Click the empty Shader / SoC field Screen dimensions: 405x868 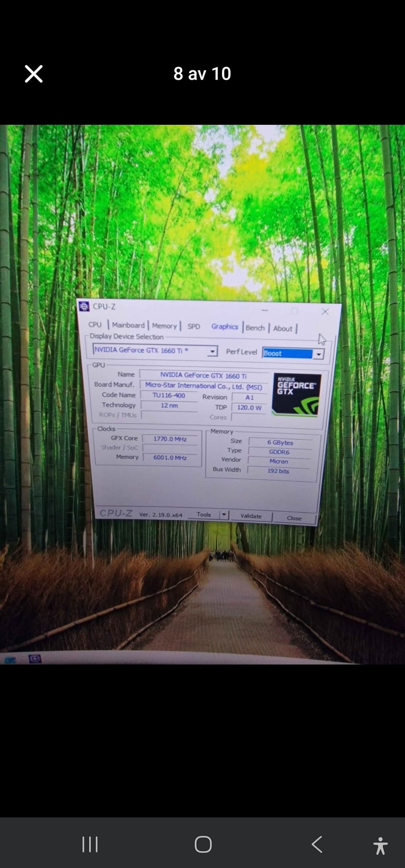point(170,448)
